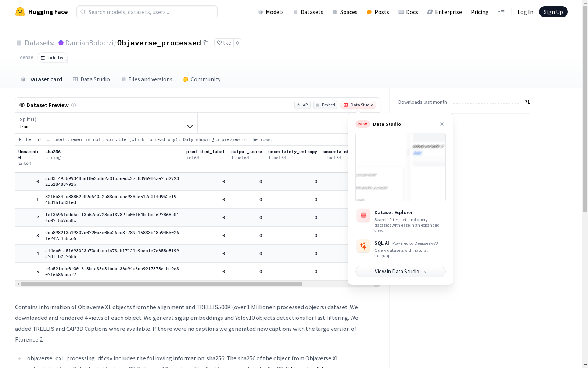Screen dimensions: 588x368
Task: Click the odc-by license tag
Action: click(x=53, y=57)
